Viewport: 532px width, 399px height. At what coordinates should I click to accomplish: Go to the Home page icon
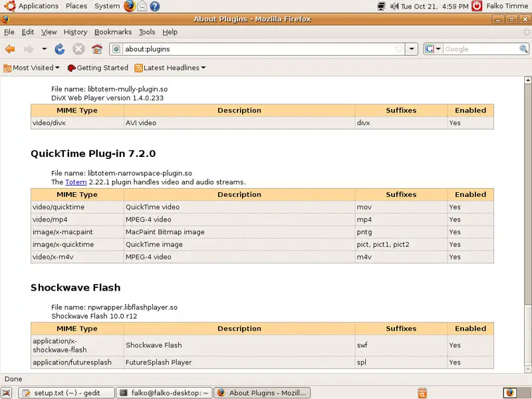pos(97,49)
